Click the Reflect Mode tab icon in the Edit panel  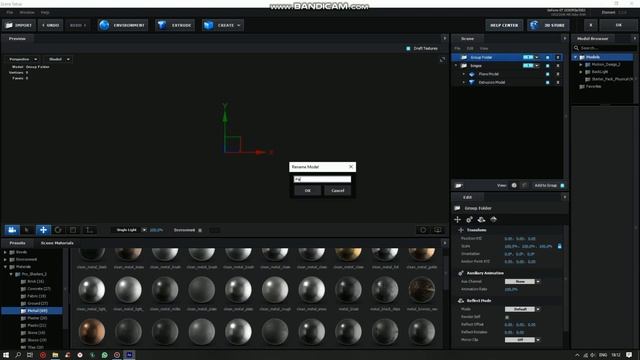click(481, 220)
